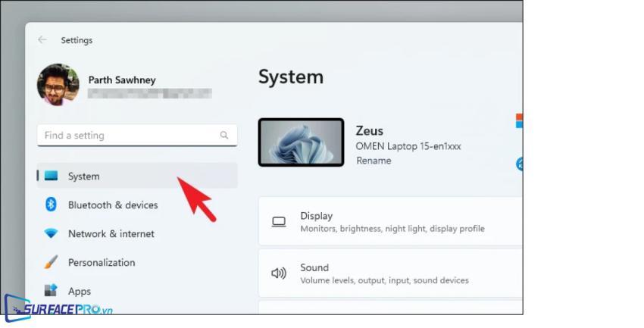Click Parth Sawhney profile picture

58,85
